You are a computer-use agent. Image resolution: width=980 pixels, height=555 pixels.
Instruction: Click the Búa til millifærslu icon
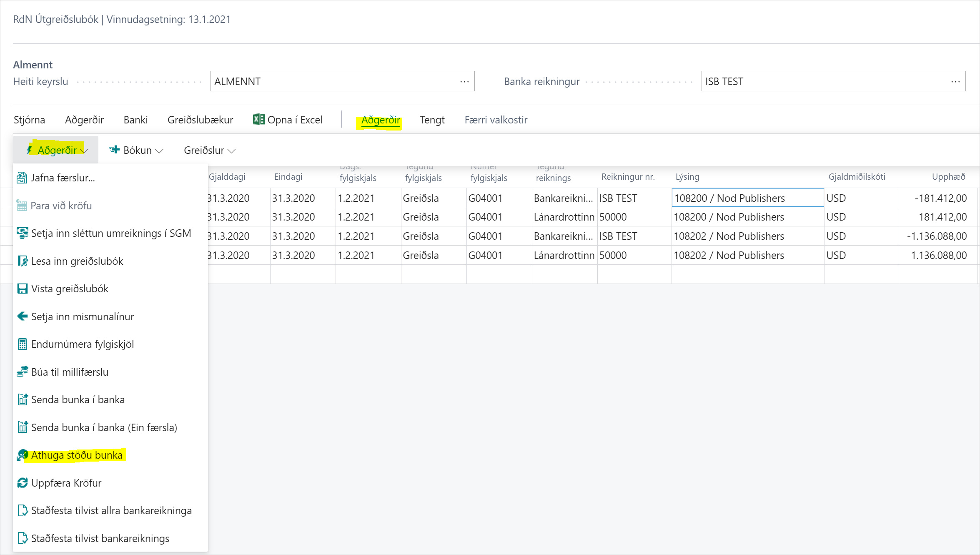click(x=22, y=372)
